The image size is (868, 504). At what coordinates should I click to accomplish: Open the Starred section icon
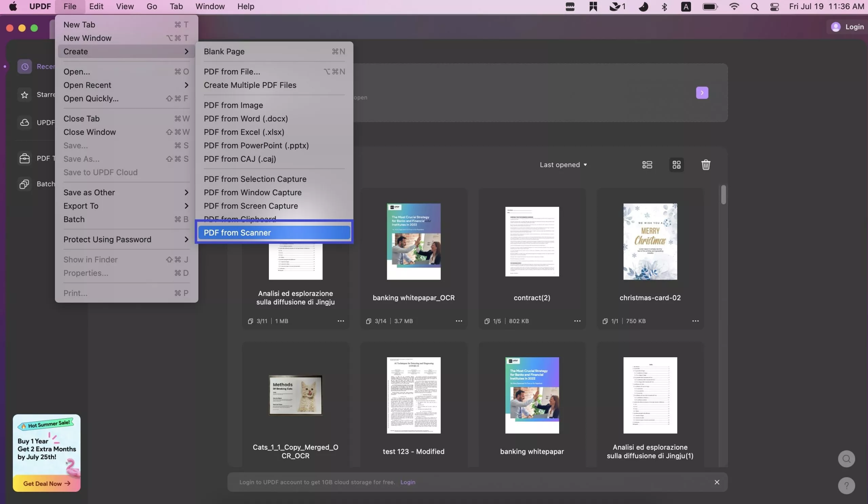click(24, 94)
